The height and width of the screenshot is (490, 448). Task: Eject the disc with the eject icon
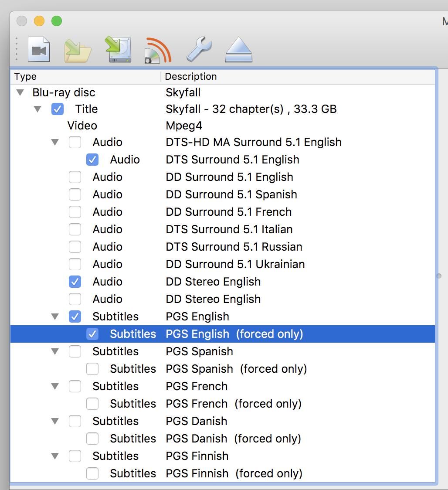[239, 49]
